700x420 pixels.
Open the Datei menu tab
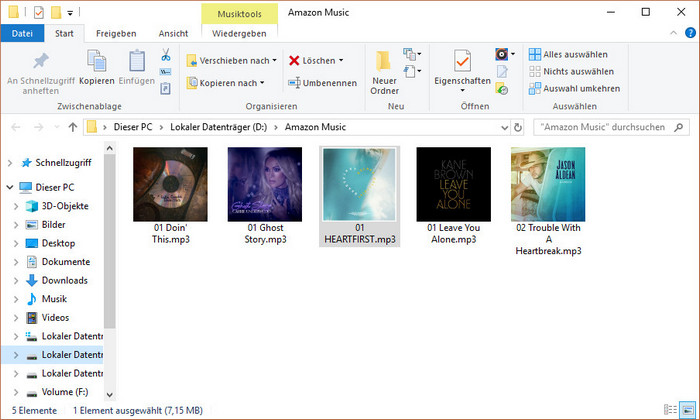tap(22, 33)
